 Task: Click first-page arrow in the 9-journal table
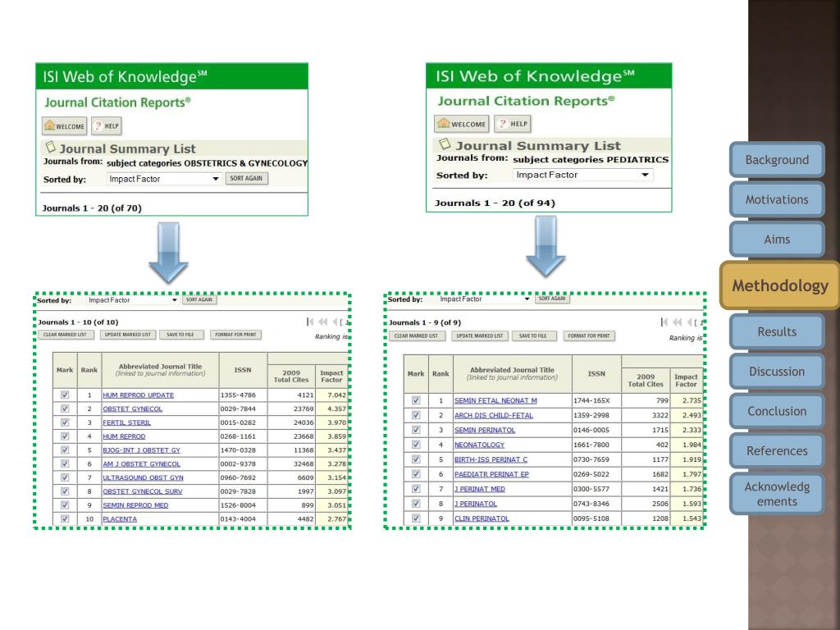coord(664,322)
